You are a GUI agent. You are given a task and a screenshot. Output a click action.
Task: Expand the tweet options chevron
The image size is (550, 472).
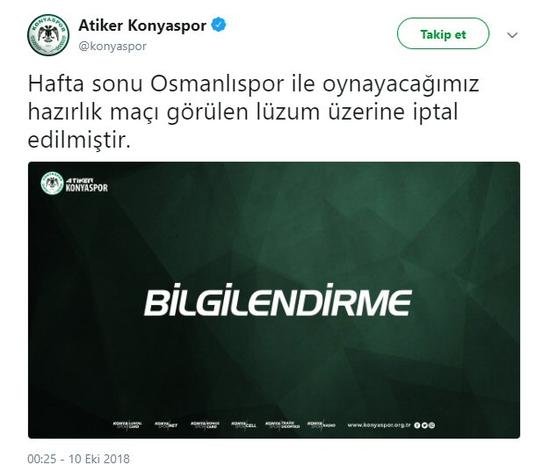(512, 35)
